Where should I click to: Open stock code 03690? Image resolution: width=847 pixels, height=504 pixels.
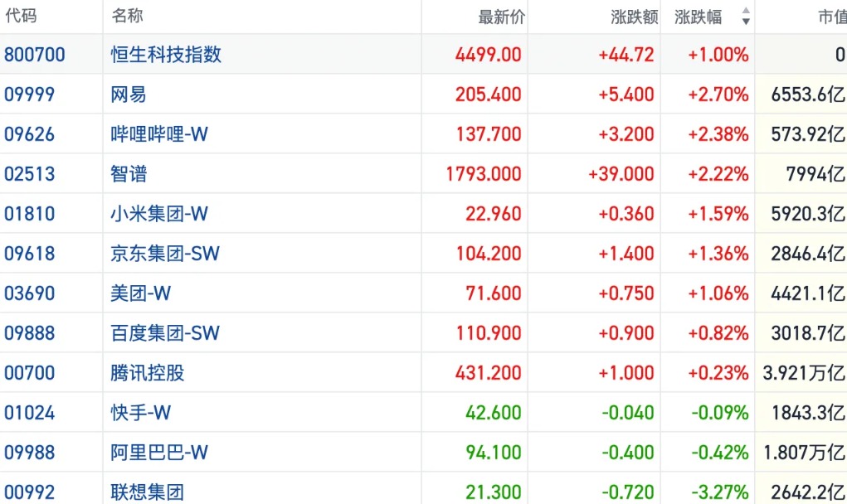[x=30, y=293]
